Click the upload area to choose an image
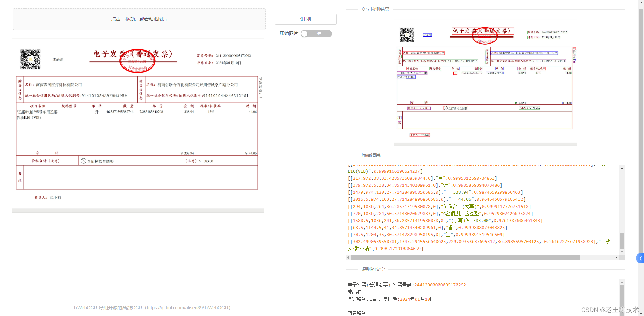This screenshot has height=316, width=644. coord(139,19)
